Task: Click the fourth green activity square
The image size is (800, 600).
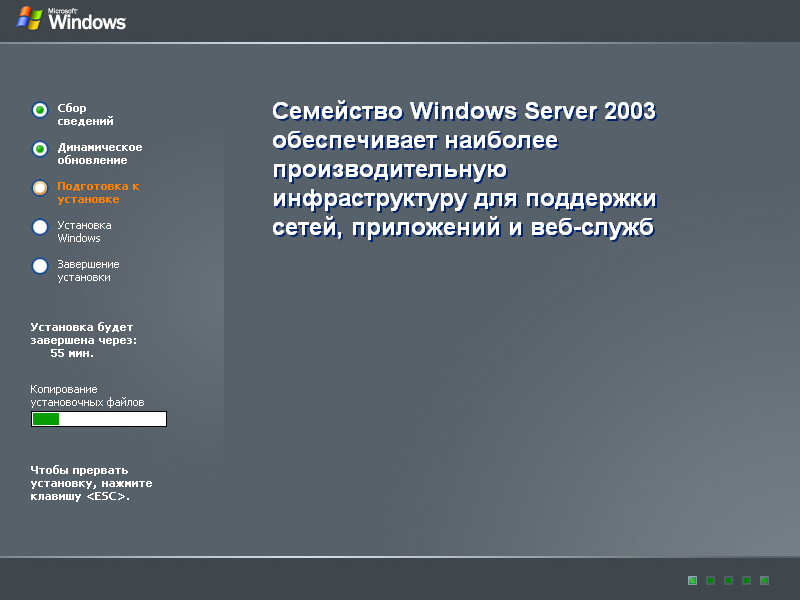Action: pos(746,580)
